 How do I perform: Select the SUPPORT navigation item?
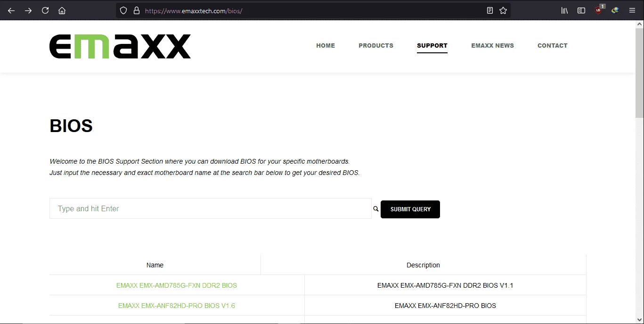click(432, 46)
